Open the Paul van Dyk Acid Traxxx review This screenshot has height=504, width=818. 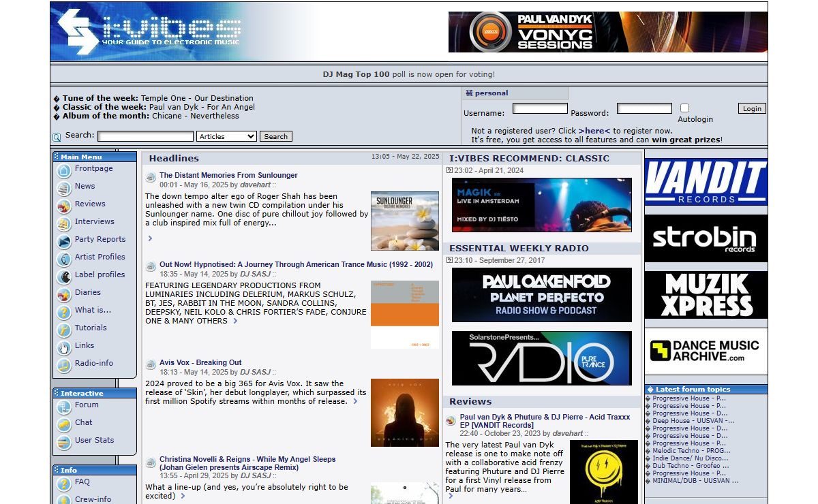coord(545,421)
